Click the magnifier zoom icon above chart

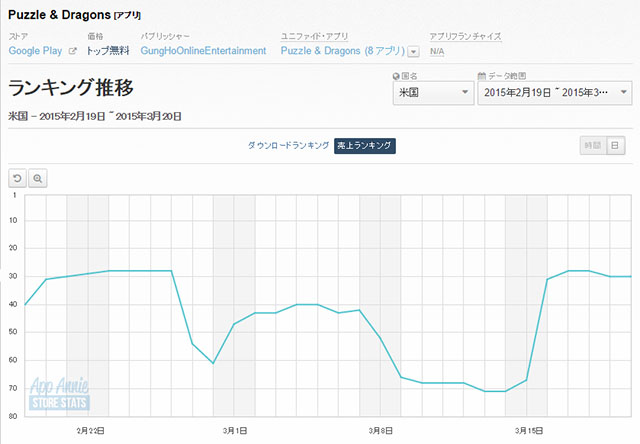pos(38,178)
